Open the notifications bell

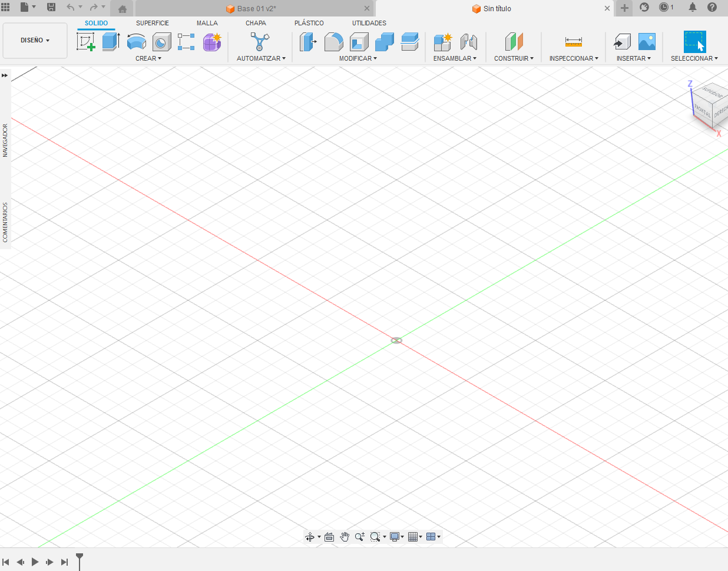[x=693, y=7]
